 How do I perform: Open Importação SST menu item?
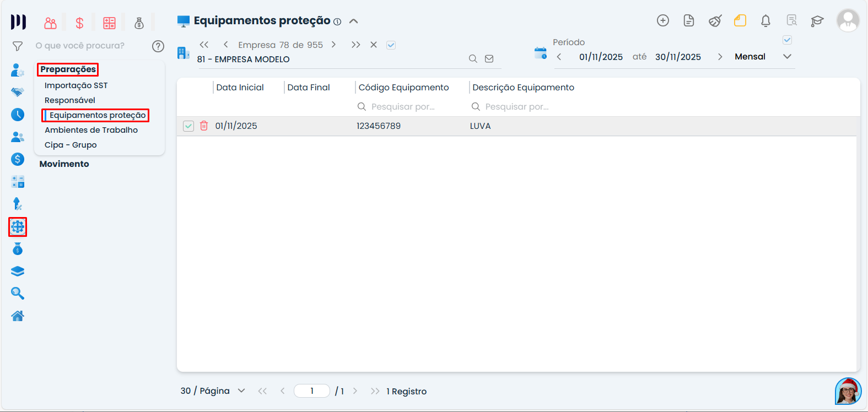click(x=76, y=85)
